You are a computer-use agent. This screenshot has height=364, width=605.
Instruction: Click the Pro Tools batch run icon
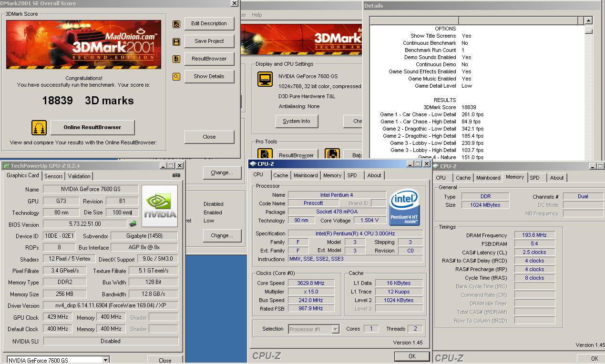click(x=332, y=154)
